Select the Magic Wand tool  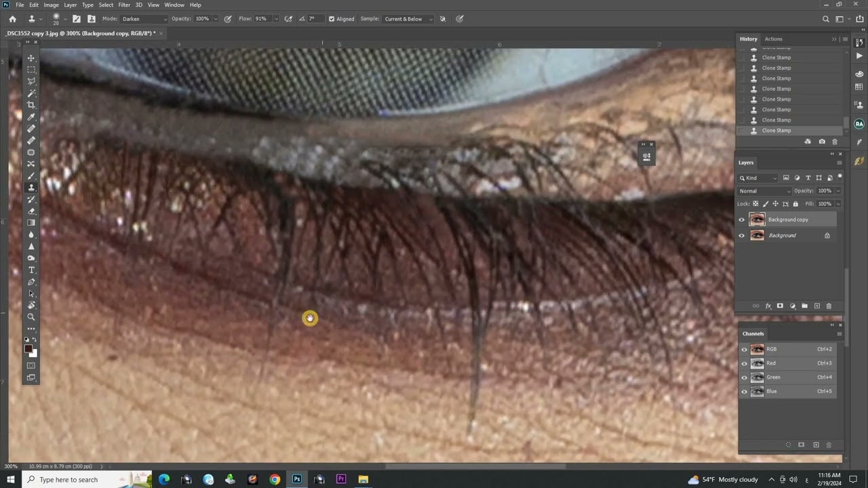tap(31, 94)
